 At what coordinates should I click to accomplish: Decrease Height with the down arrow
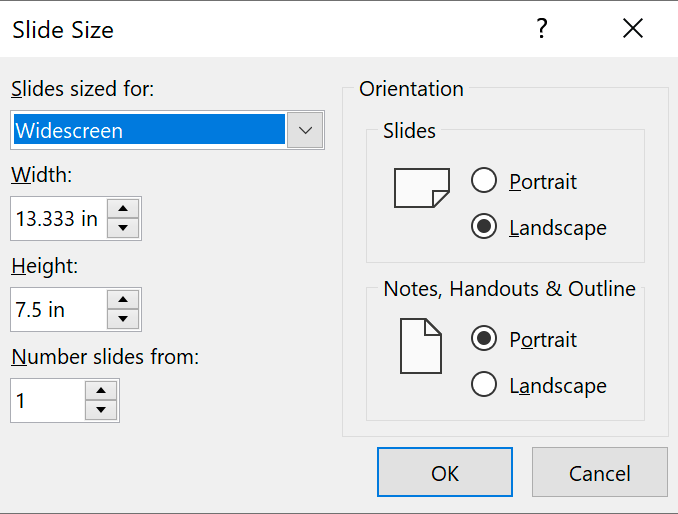click(x=122, y=319)
